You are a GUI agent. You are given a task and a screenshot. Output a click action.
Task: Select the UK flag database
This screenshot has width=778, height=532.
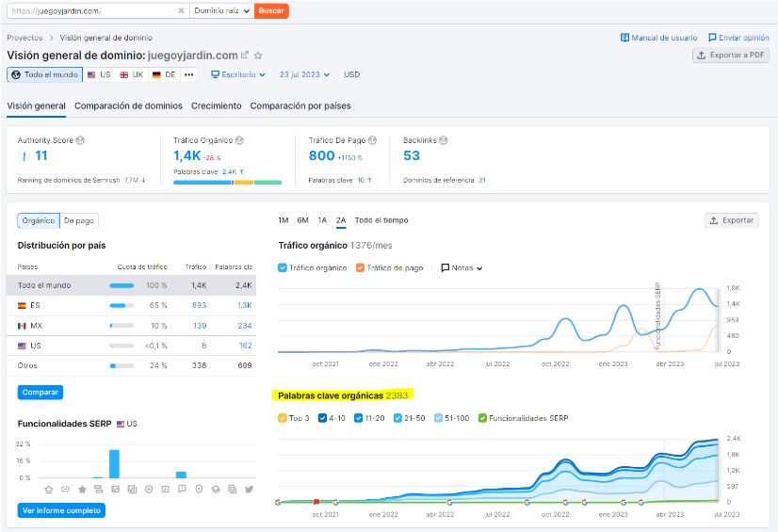pos(132,75)
